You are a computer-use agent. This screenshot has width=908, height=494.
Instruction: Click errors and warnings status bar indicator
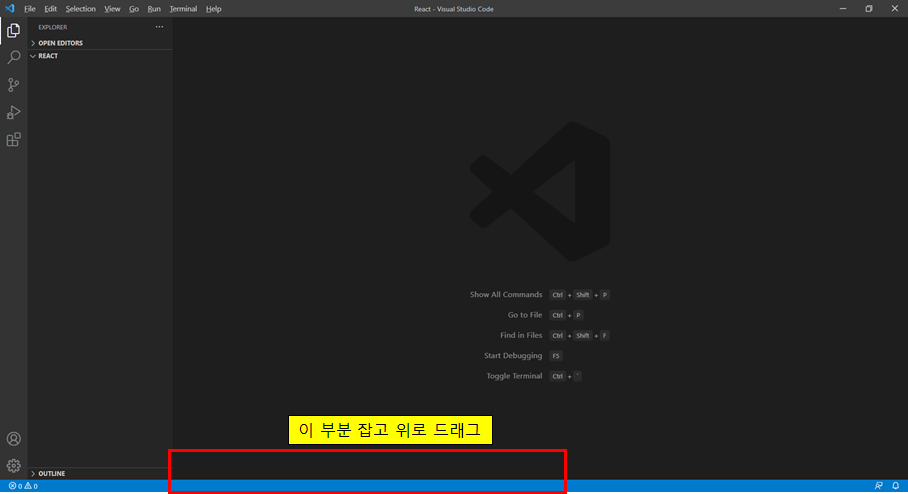pos(23,486)
